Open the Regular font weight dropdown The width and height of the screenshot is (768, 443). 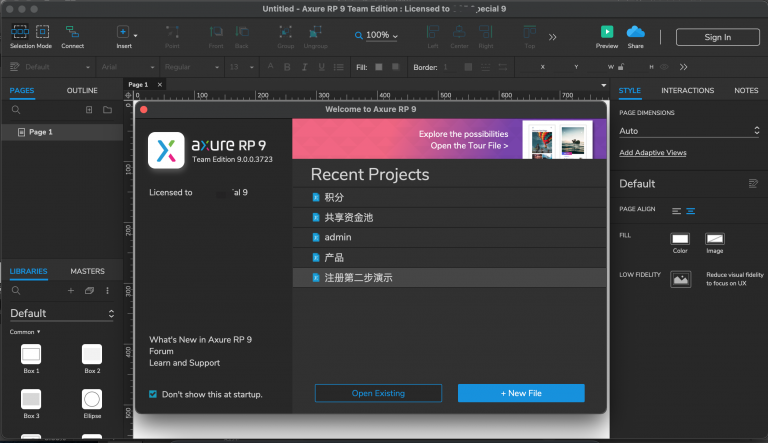point(191,67)
